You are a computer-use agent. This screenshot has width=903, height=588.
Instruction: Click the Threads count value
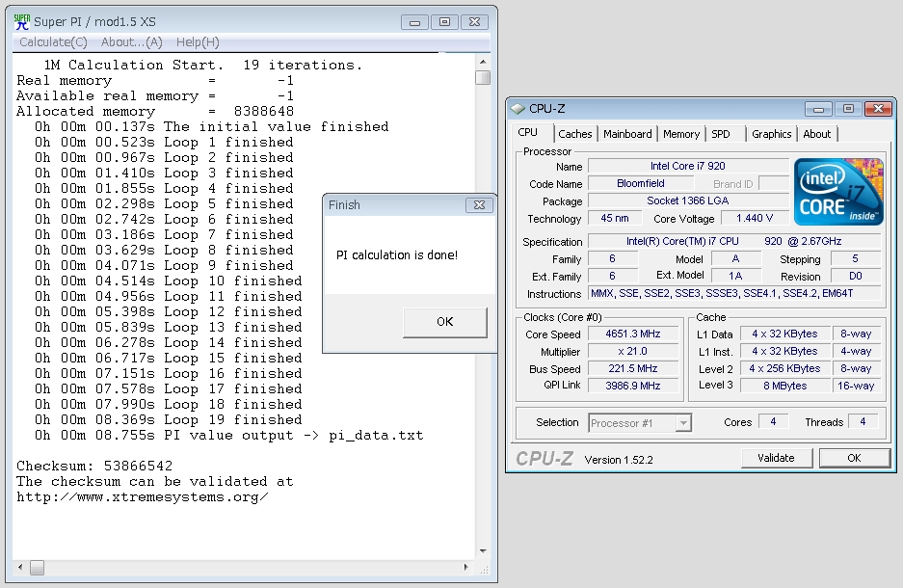(863, 422)
